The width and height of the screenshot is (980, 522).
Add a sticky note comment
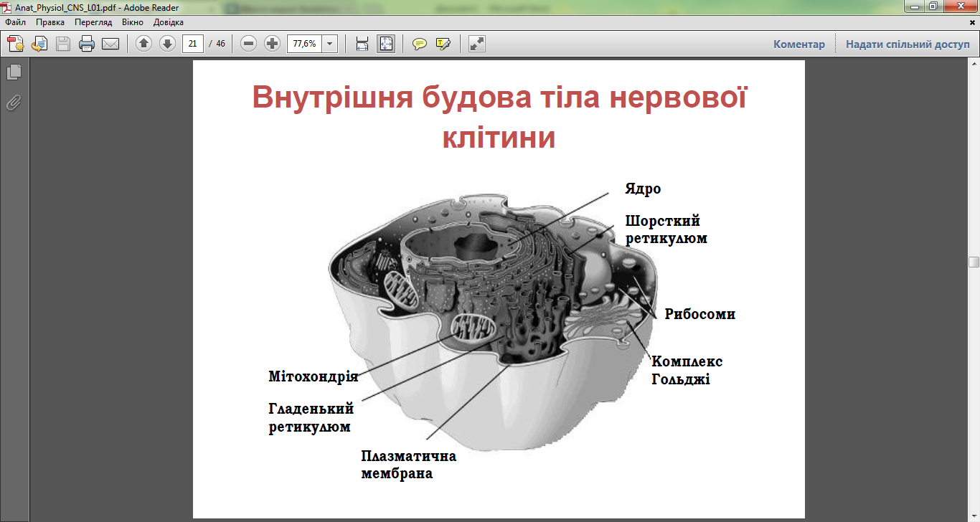click(420, 44)
